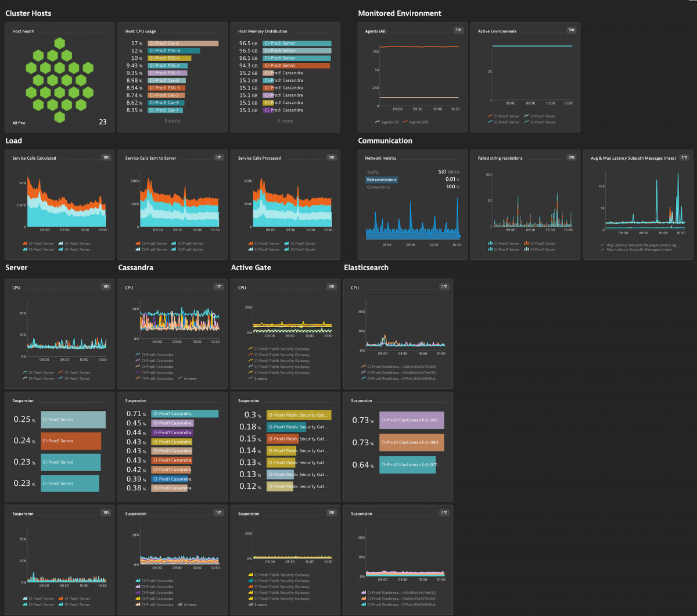This screenshot has width=697, height=616.
Task: Click the Agents OS legend line icon
Action: (x=378, y=120)
